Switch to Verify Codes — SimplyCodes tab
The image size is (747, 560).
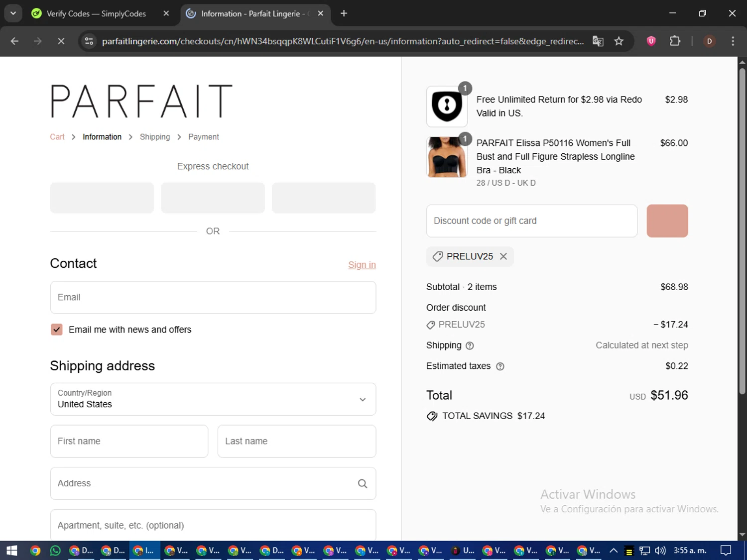coord(96,13)
